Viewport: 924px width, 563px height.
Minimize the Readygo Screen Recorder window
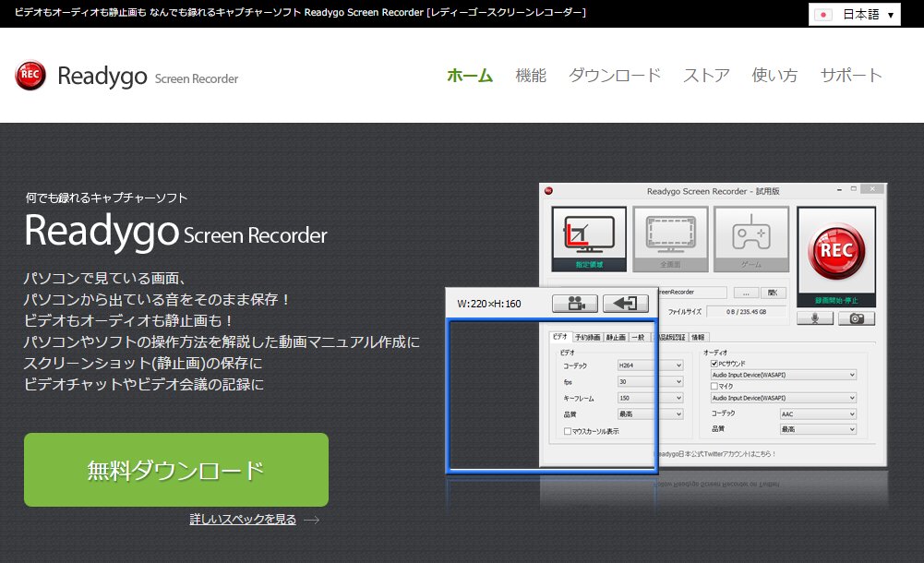(839, 189)
